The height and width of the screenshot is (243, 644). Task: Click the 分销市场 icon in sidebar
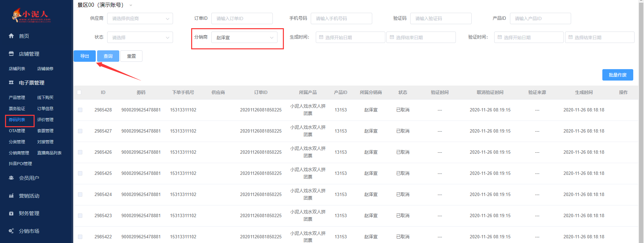11,231
